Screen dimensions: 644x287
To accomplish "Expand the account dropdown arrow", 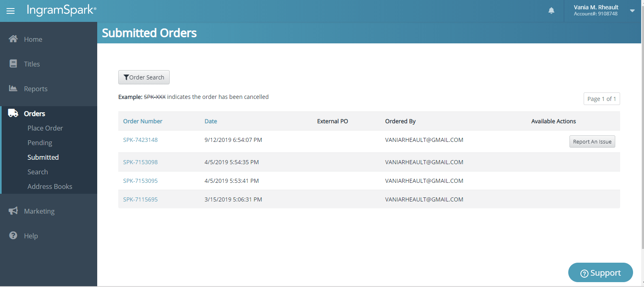I will (x=632, y=11).
